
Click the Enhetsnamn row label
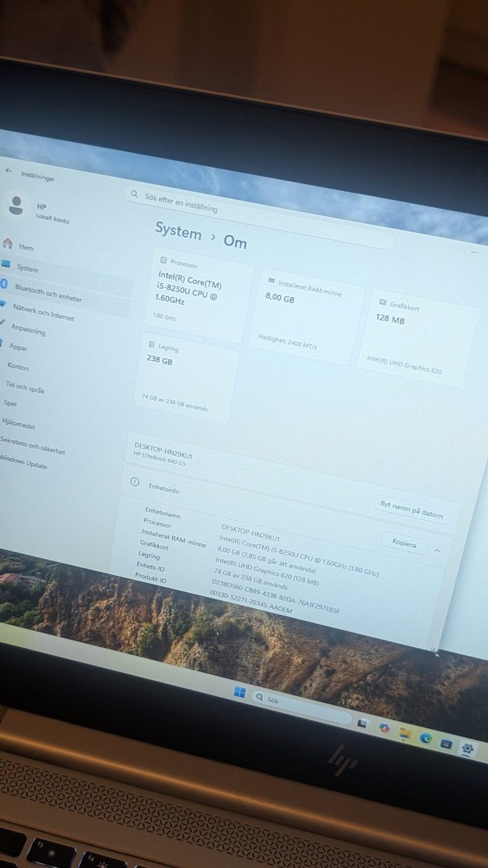tap(163, 512)
